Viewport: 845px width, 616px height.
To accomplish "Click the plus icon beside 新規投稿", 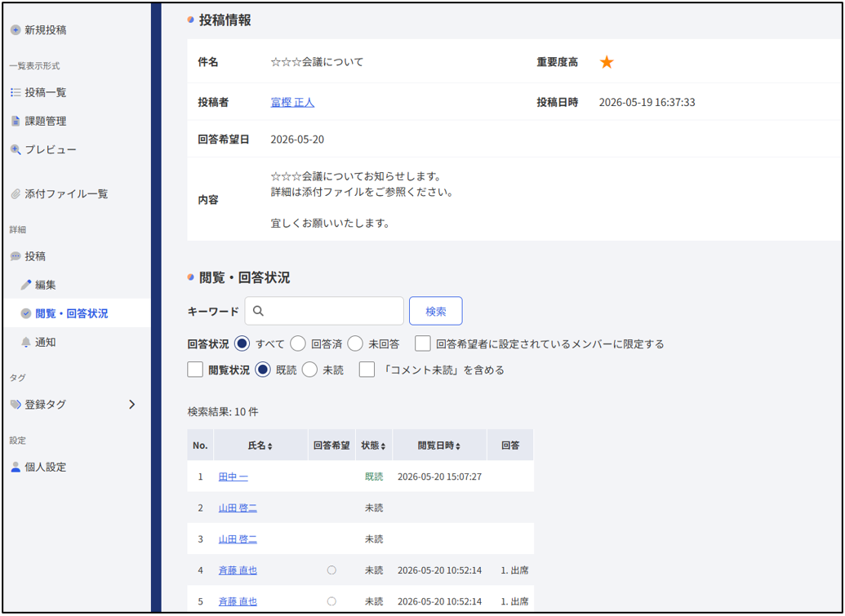I will click(16, 30).
